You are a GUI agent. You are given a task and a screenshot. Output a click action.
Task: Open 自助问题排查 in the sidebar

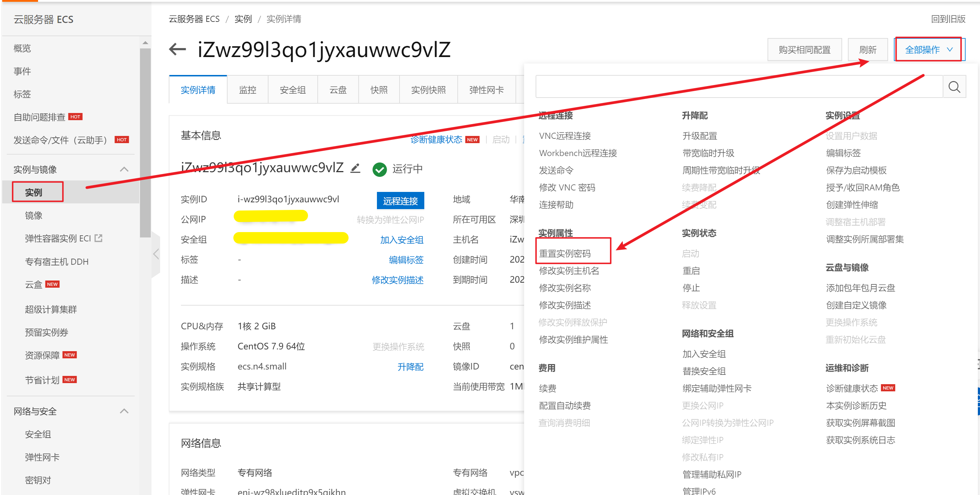[x=39, y=117]
